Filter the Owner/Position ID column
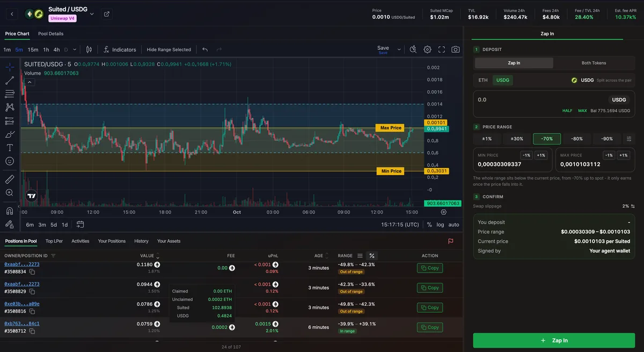The height and width of the screenshot is (352, 644). pyautogui.click(x=53, y=256)
